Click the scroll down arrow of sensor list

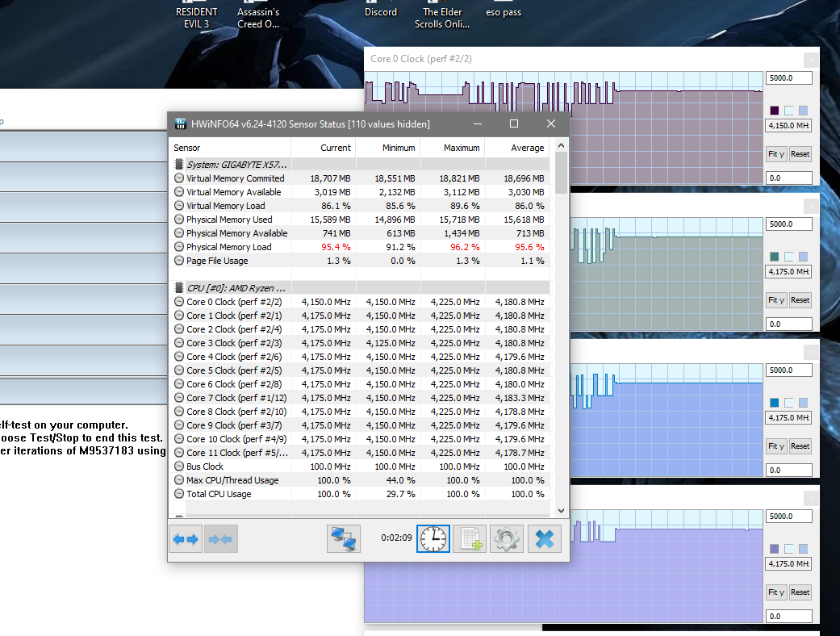[x=562, y=510]
